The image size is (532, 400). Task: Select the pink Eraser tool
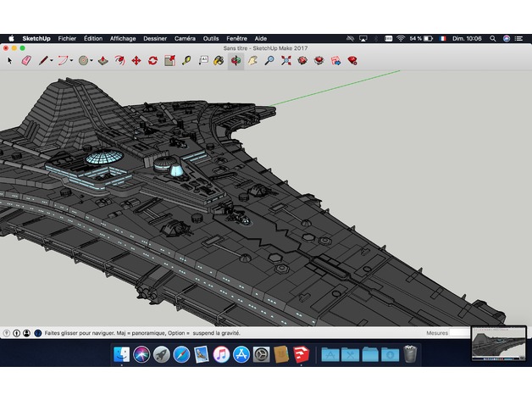point(26,61)
